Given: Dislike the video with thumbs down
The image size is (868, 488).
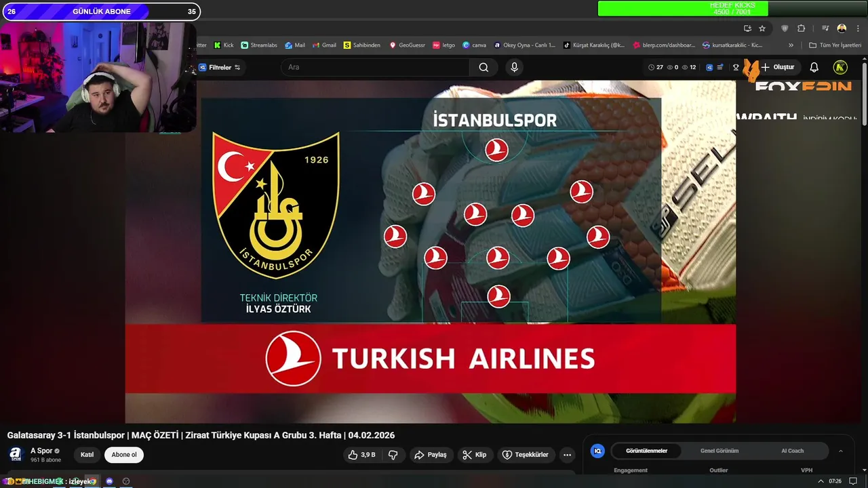Looking at the screenshot, I should (x=393, y=455).
